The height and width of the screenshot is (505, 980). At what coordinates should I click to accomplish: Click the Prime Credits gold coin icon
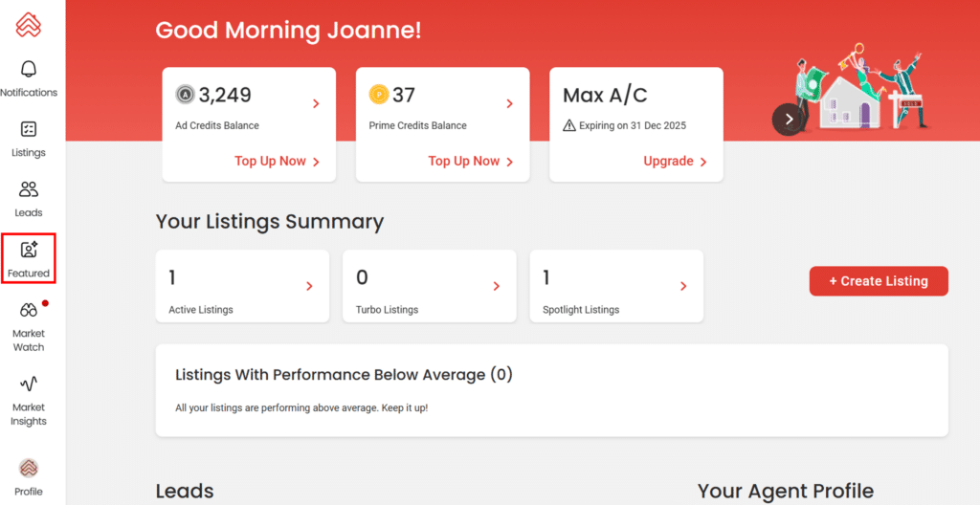click(x=379, y=95)
